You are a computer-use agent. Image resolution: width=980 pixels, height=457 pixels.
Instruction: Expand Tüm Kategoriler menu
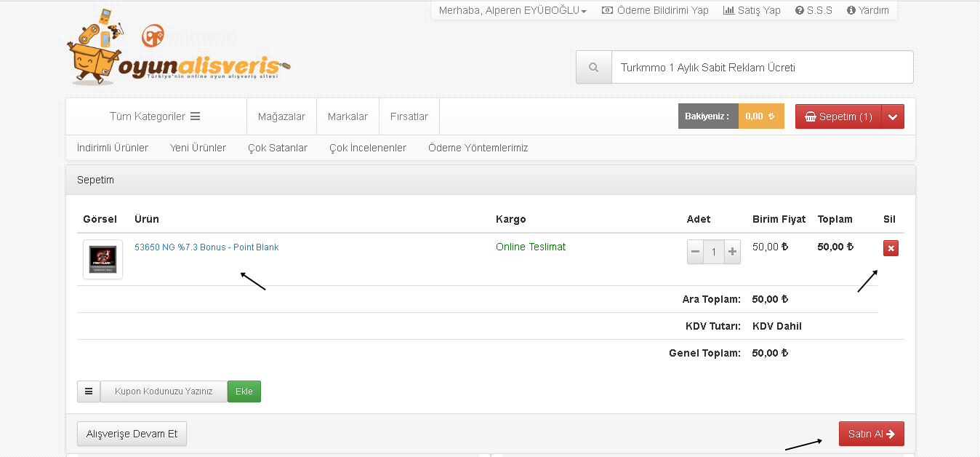(155, 116)
